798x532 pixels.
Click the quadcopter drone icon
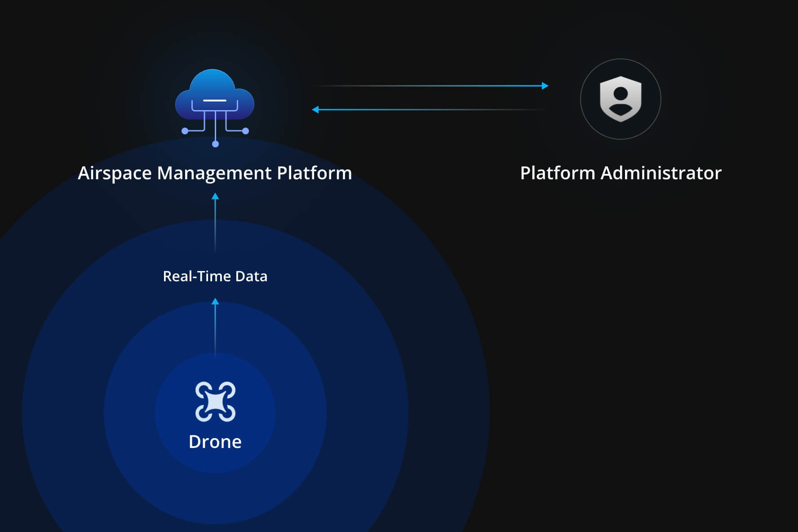click(215, 402)
